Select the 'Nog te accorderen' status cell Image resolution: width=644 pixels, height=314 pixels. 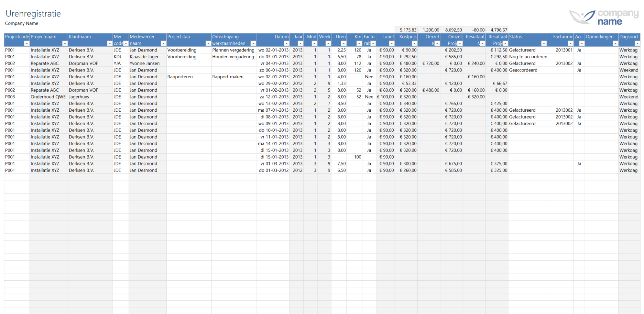point(528,57)
